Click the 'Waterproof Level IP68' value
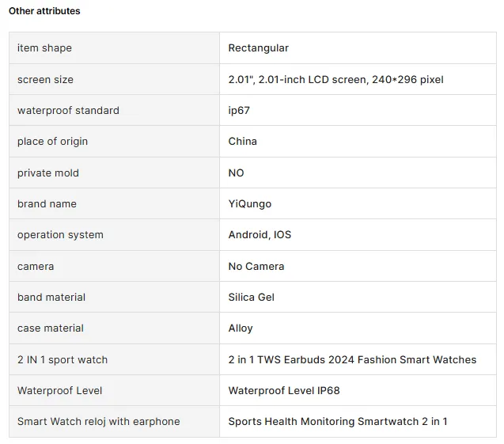Screen dimensions: 504x444 [x=283, y=391]
